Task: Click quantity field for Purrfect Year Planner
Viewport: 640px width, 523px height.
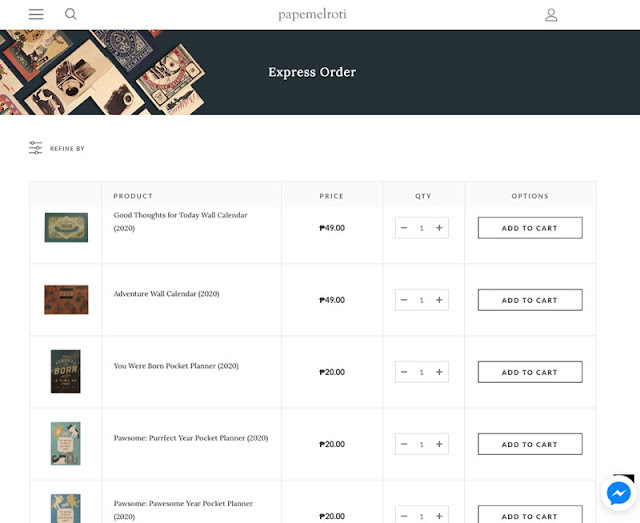Action: tap(422, 444)
